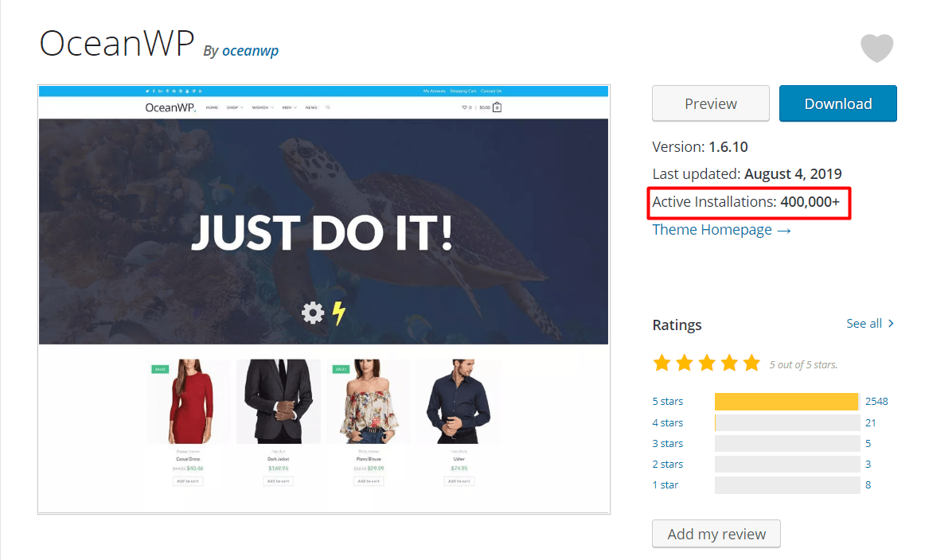
Task: Open the 5 stars reviews link
Action: [x=668, y=402]
